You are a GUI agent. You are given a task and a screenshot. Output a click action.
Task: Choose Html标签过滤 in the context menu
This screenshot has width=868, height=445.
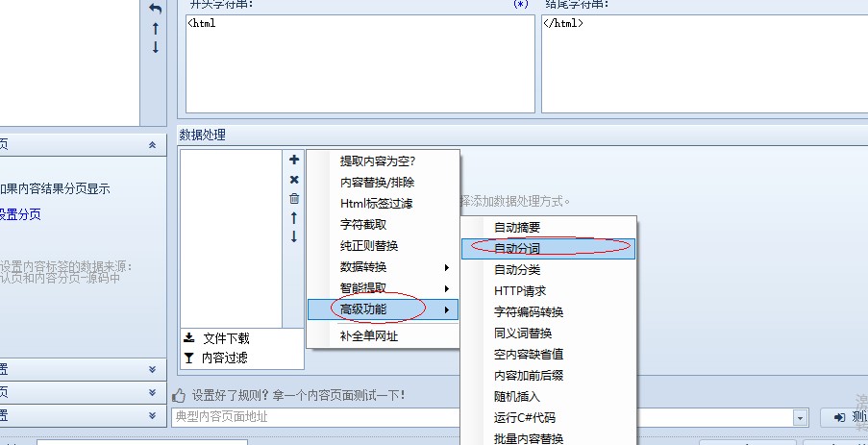(376, 204)
